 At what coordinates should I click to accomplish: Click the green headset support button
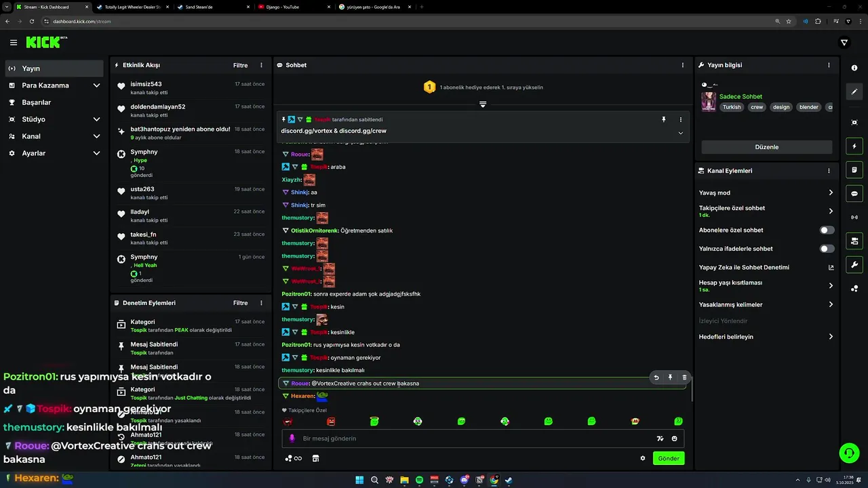click(x=849, y=453)
